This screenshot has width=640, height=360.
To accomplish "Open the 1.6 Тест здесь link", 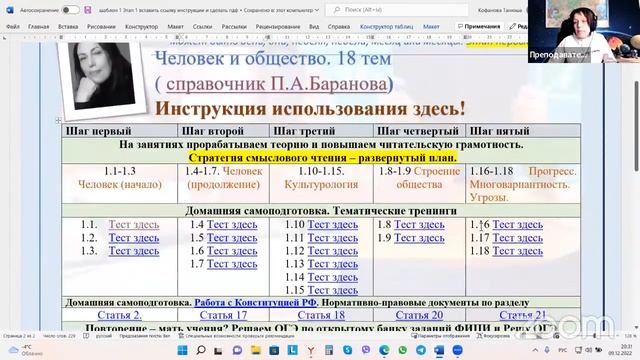I will click(x=232, y=251).
